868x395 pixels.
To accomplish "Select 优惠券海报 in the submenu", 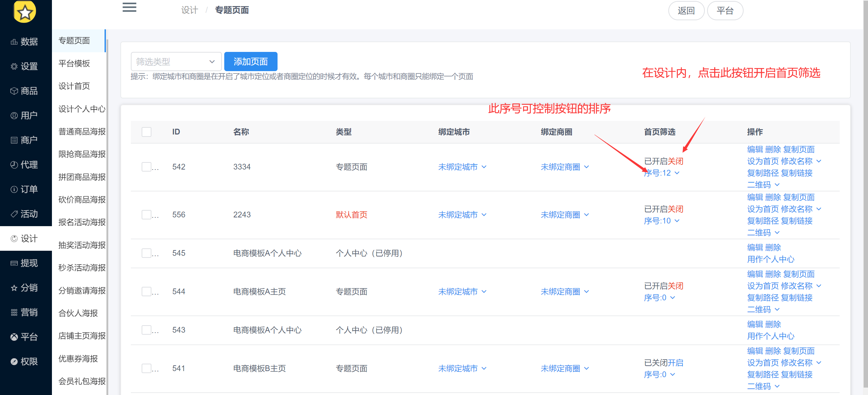I will point(78,359).
